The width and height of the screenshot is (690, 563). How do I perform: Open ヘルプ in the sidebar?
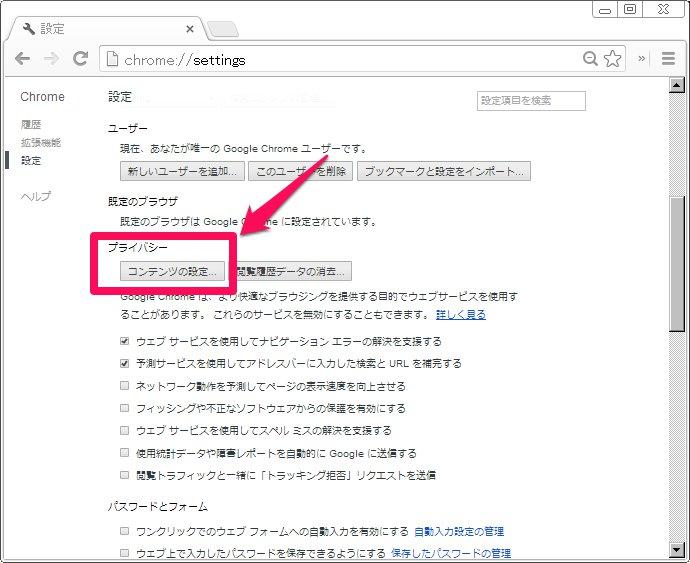pyautogui.click(x=36, y=196)
